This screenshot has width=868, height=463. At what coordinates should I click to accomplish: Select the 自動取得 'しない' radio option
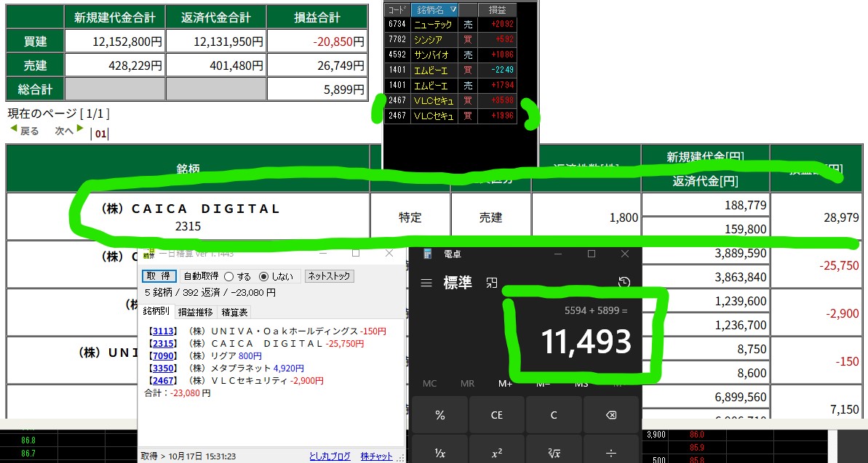pyautogui.click(x=264, y=276)
